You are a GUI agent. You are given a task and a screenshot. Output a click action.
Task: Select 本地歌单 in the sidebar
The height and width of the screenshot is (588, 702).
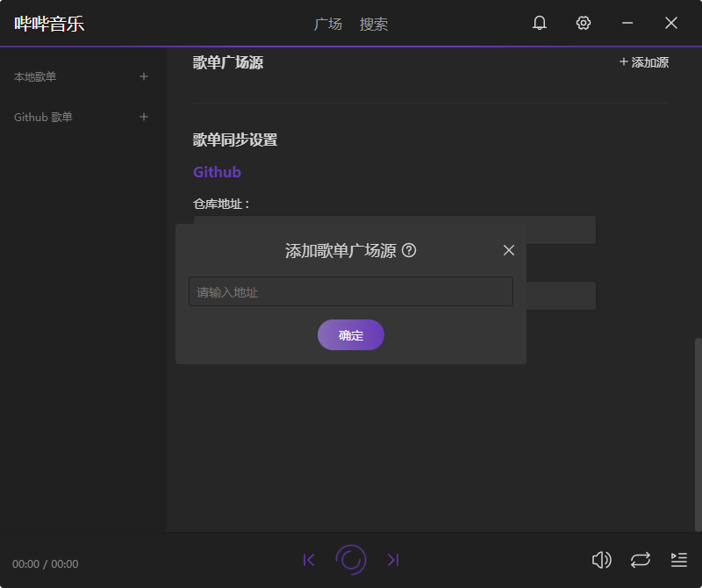(x=35, y=76)
